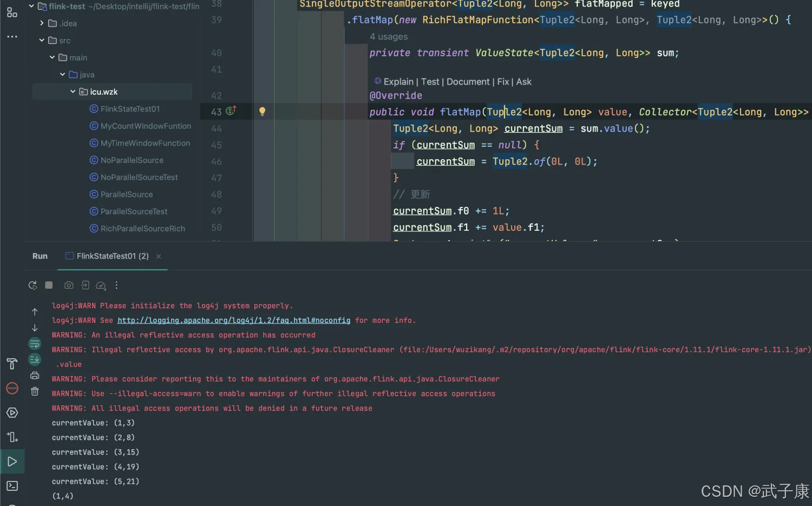Open the log4j FAQ hyperlink
This screenshot has width=812, height=506.
pos(233,321)
